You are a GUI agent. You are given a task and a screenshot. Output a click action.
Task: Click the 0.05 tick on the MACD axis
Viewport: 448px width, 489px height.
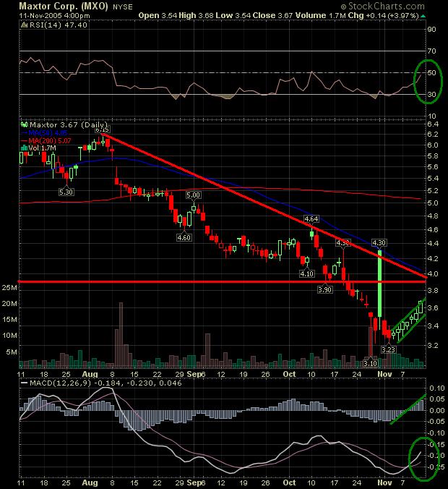point(437,399)
